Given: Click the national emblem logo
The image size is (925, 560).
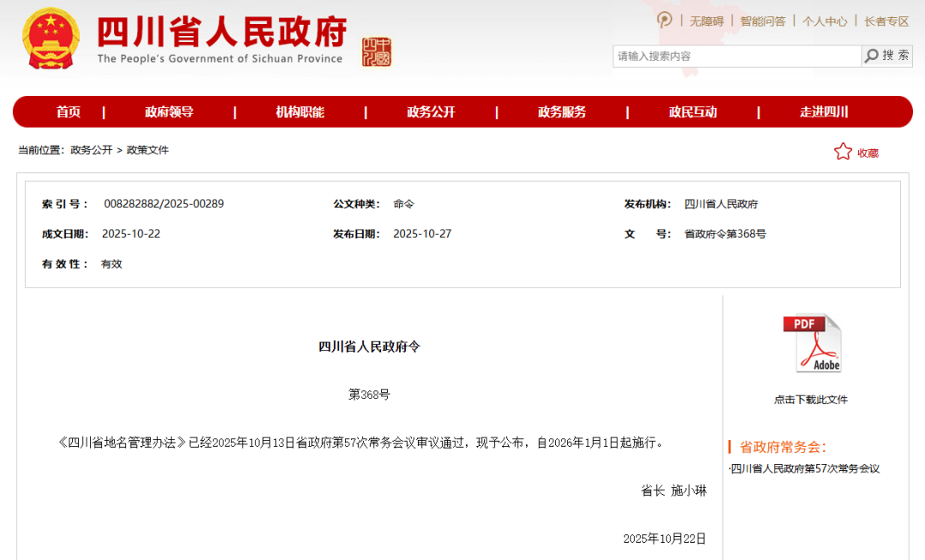Looking at the screenshot, I should pos(51,39).
